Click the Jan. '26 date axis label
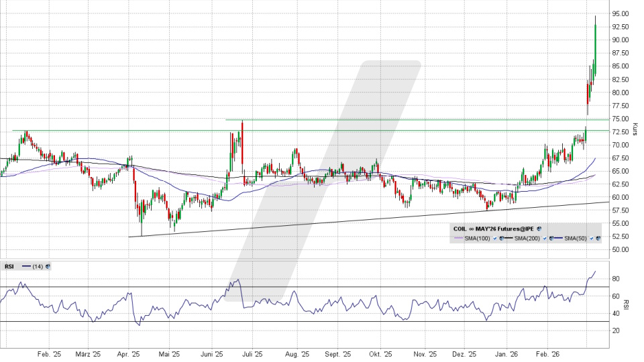The width and height of the screenshot is (644, 362). 506,354
